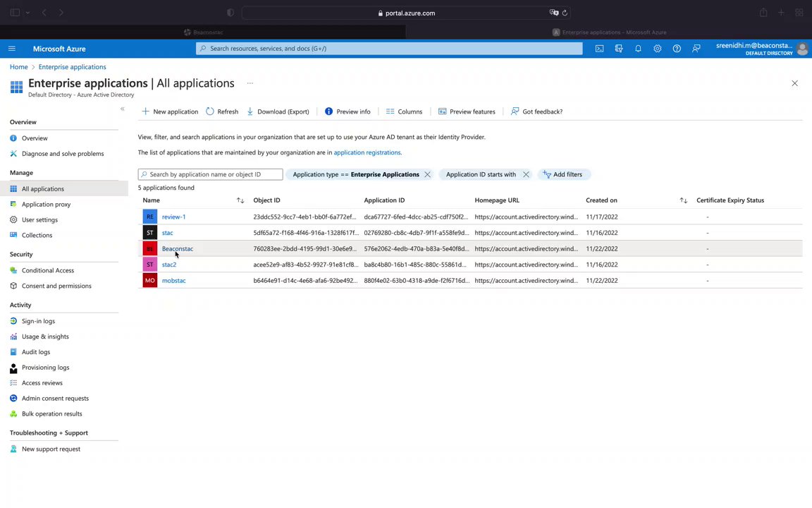Open the Columns chooser
This screenshot has height=508, width=812.
(x=404, y=111)
